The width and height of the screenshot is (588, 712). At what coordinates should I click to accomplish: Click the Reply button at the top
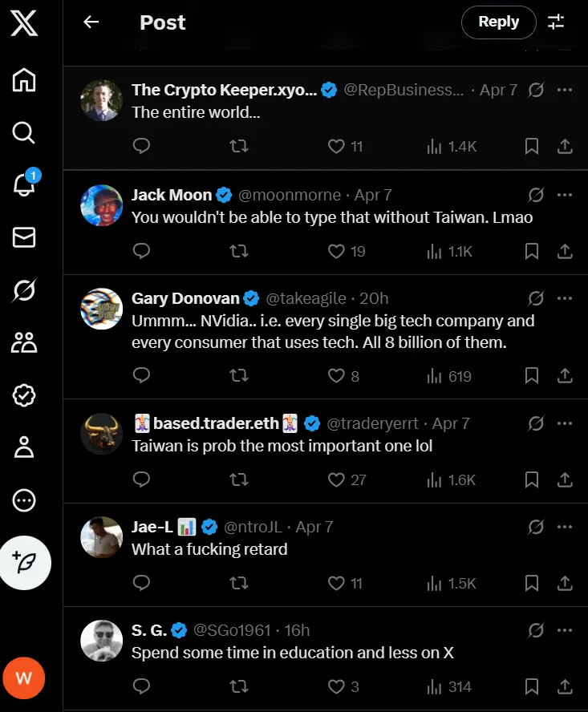click(498, 22)
